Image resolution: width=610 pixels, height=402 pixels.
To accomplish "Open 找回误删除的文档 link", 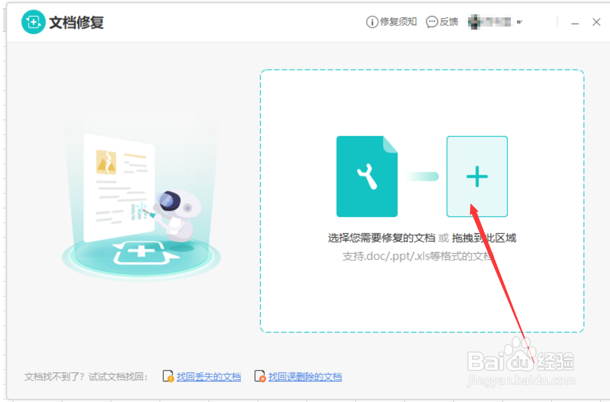I will pos(305,377).
